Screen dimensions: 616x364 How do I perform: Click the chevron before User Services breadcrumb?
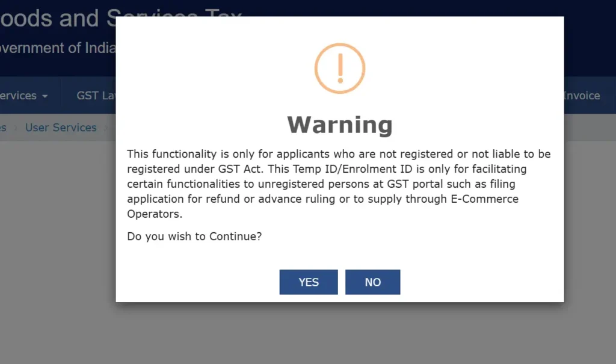click(x=16, y=128)
